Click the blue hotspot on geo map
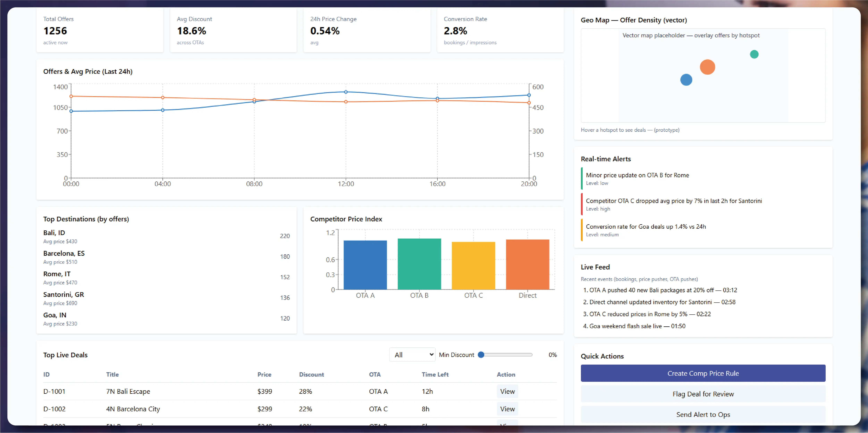The width and height of the screenshot is (868, 433). 686,80
